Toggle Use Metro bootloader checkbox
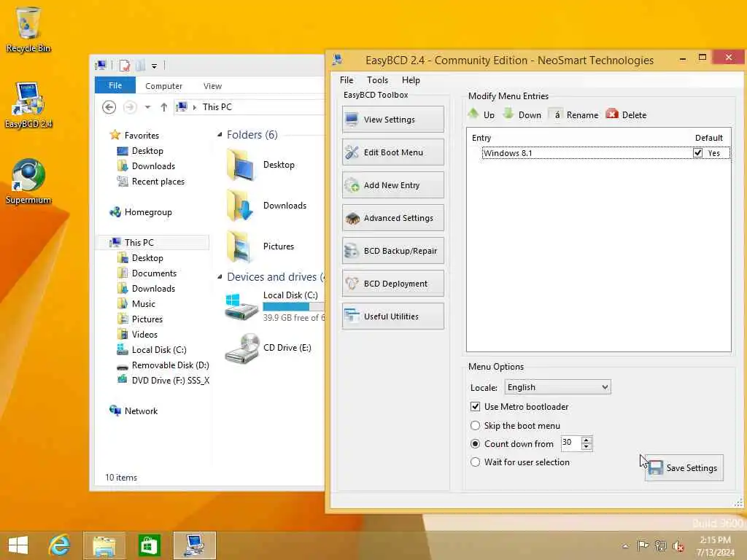Image resolution: width=747 pixels, height=560 pixels. pyautogui.click(x=475, y=407)
